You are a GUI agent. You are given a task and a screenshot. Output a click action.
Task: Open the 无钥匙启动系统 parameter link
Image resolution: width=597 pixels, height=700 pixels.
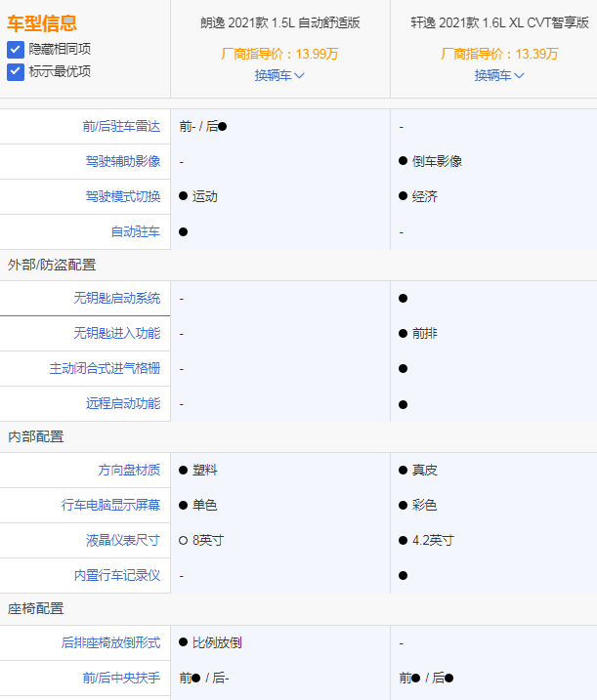117,299
